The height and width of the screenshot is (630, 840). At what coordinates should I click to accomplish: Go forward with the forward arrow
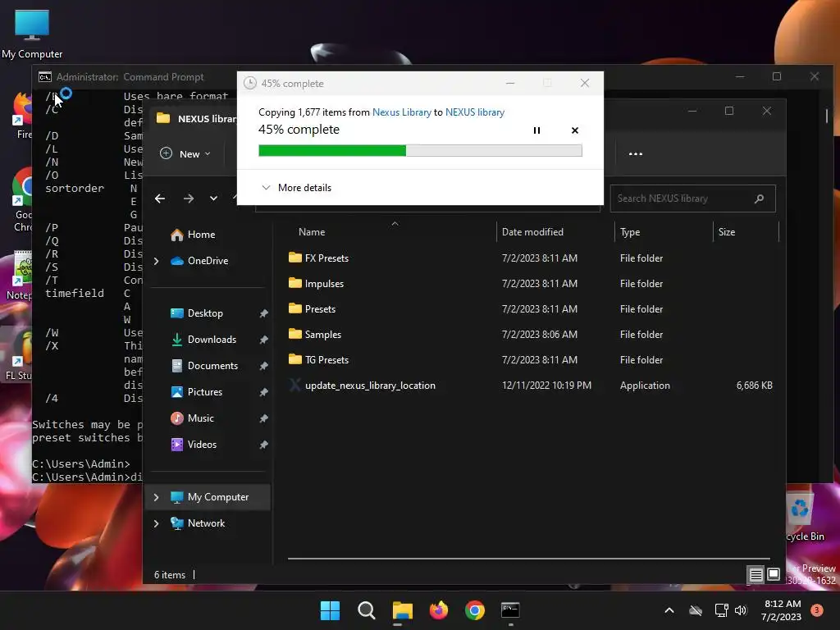(x=189, y=199)
